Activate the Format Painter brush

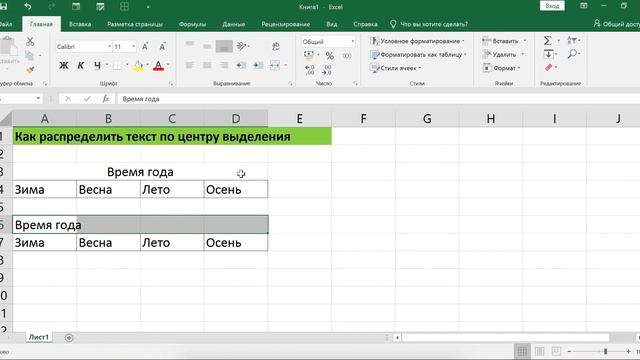tap(30, 70)
